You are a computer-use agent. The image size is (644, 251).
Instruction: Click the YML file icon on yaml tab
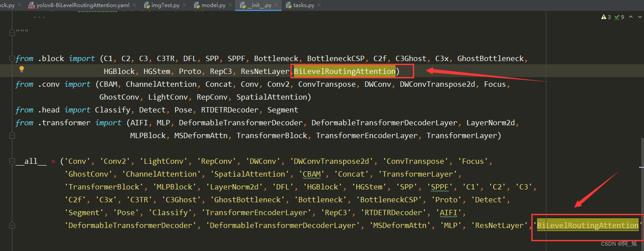tap(32, 5)
